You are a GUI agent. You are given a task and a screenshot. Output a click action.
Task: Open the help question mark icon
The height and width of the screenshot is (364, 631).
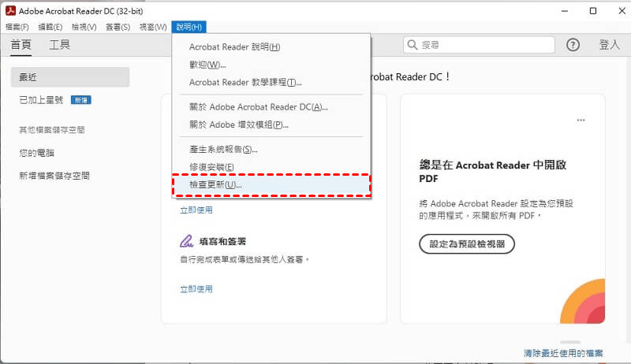pos(573,45)
